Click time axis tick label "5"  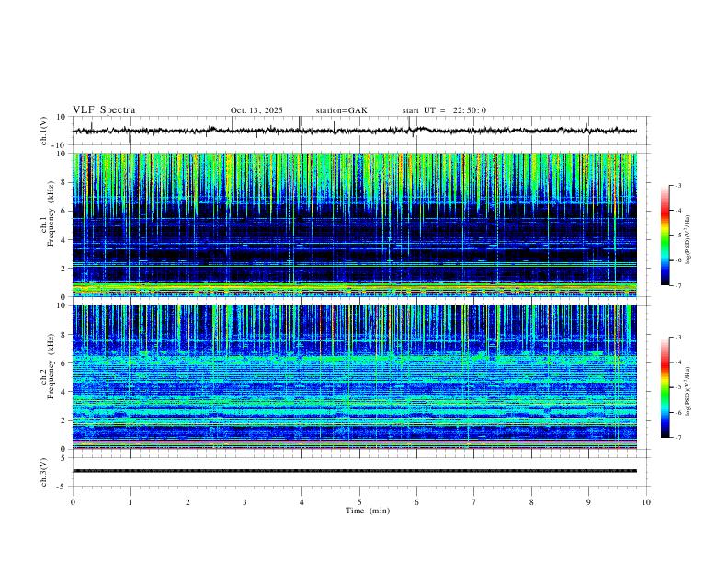click(x=359, y=502)
